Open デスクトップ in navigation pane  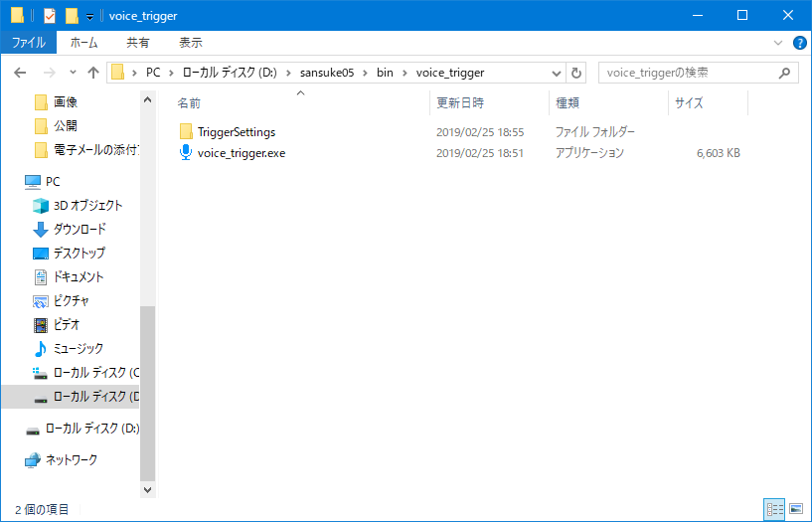pyautogui.click(x=80, y=254)
